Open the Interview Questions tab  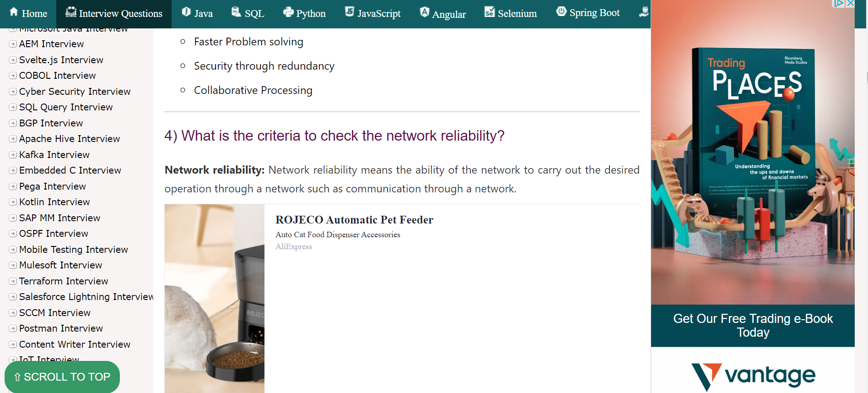coord(114,14)
